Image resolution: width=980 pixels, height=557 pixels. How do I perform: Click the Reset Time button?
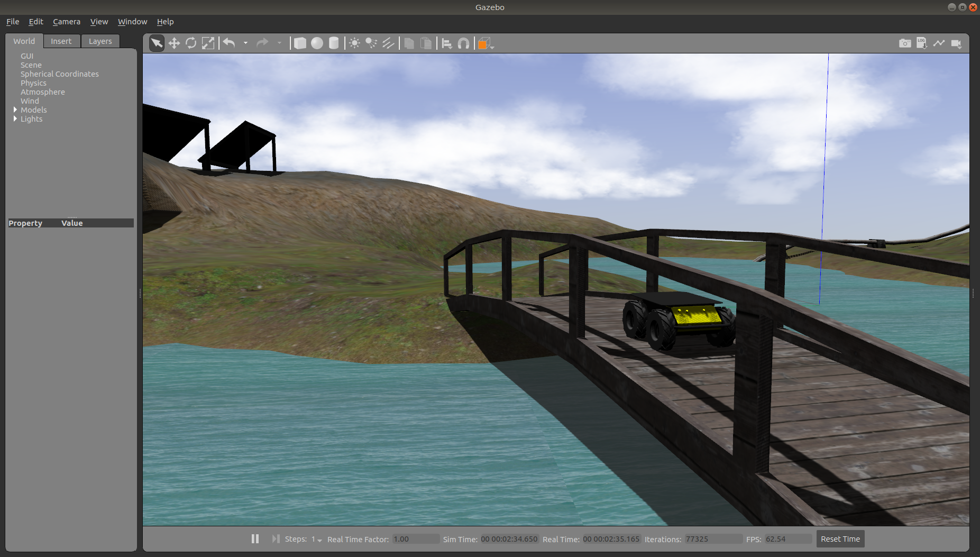tap(840, 539)
